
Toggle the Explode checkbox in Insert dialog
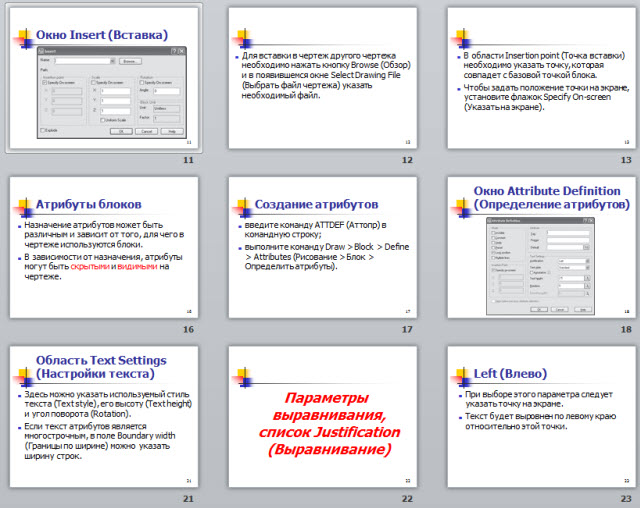click(42, 130)
